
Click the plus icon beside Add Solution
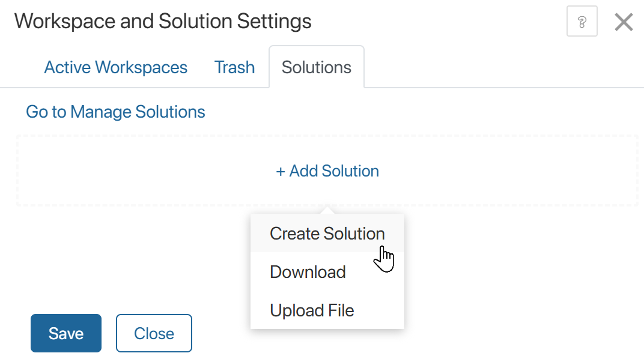pos(280,171)
